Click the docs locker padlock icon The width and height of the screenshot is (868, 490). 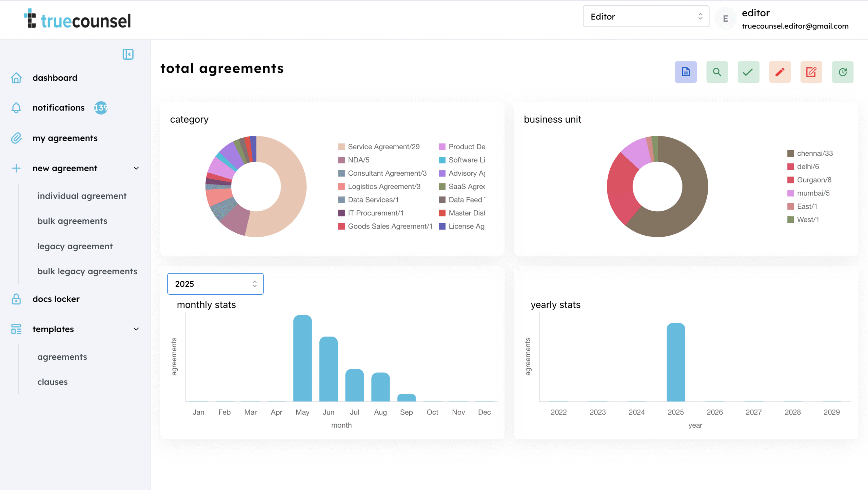[x=16, y=299]
